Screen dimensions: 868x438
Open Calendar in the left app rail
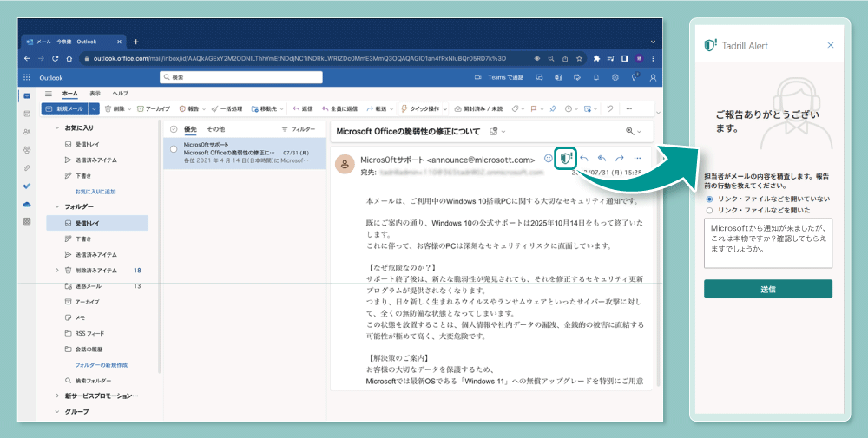(27, 114)
